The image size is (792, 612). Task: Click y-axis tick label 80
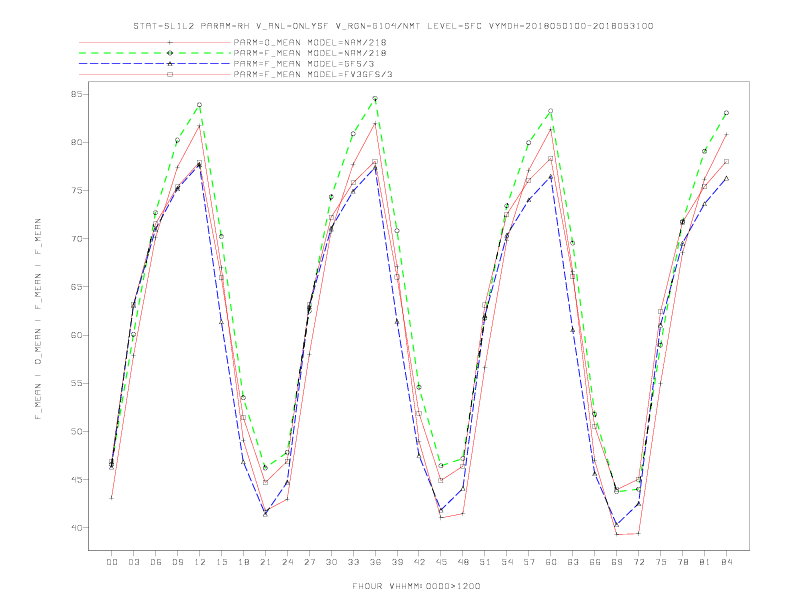(x=76, y=142)
